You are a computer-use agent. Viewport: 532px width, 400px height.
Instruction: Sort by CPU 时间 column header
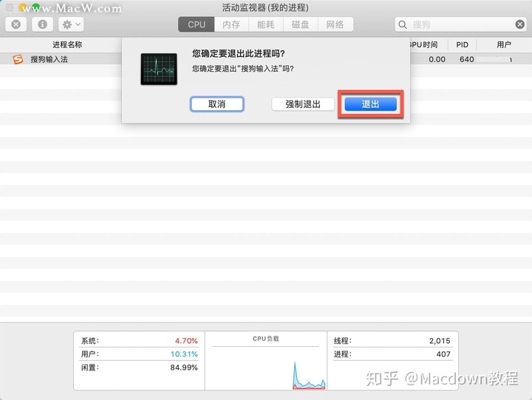[x=424, y=45]
